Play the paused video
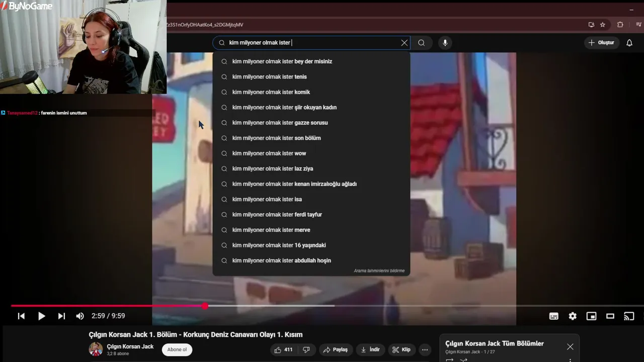 pos(41,316)
